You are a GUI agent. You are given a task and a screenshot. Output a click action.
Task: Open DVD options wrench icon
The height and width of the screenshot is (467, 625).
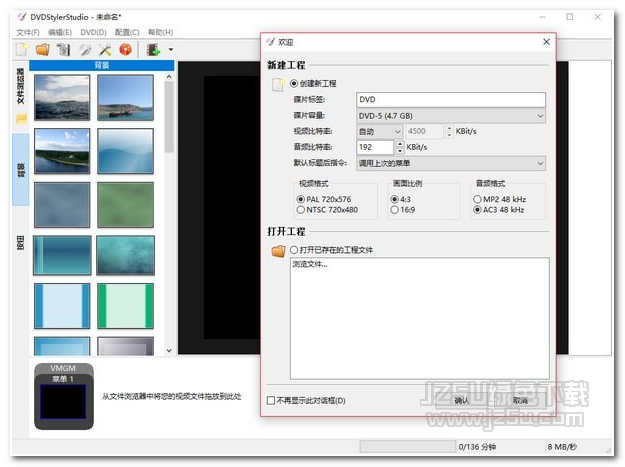[85, 50]
